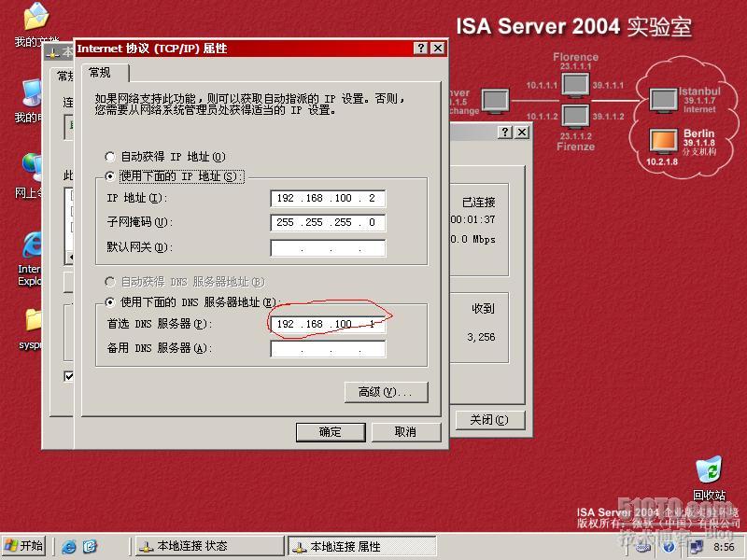Viewport: 747px width, 560px height.
Task: Click help icon in local connection status window
Action: [505, 133]
